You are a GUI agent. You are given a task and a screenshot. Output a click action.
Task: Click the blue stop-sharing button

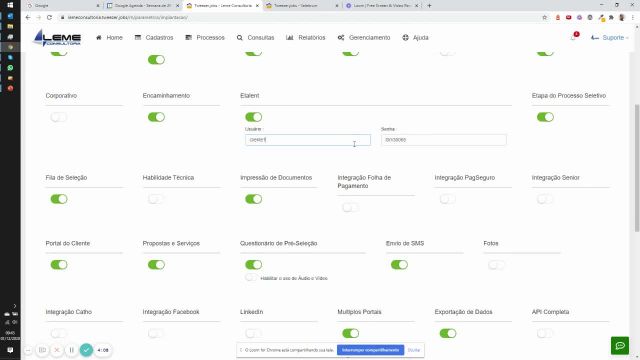(x=370, y=350)
